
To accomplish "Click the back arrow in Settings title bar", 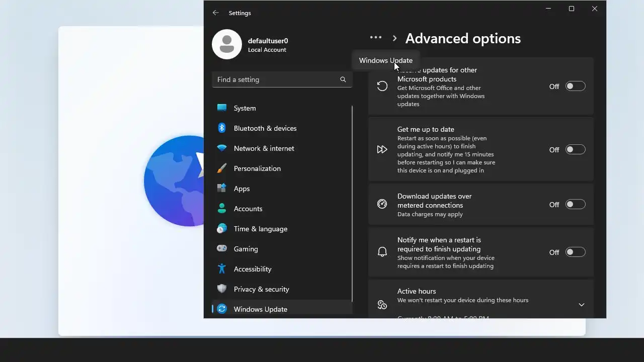I will click(x=216, y=13).
